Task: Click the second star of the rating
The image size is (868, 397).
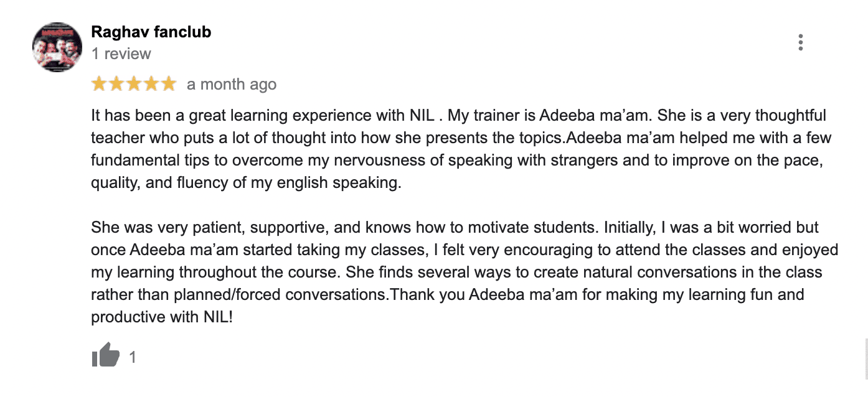Action: pyautogui.click(x=116, y=85)
